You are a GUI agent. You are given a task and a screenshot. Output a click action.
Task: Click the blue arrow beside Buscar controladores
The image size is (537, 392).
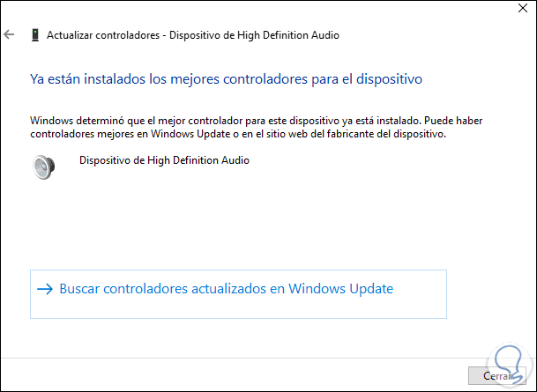(45, 289)
